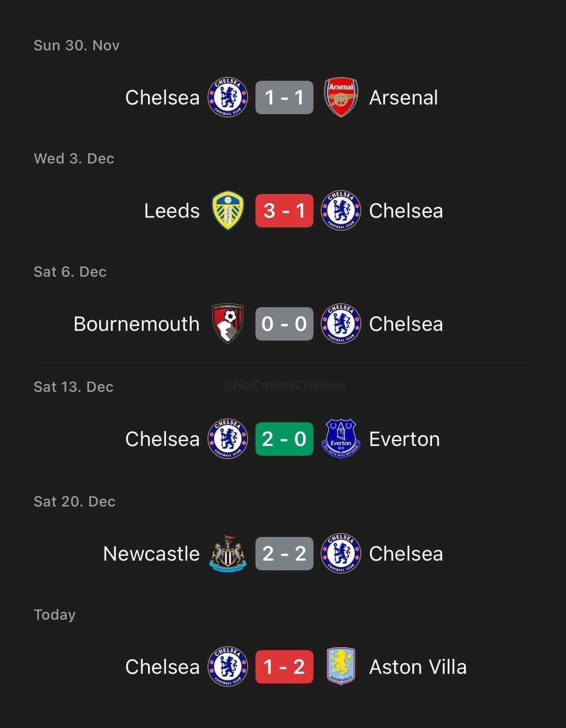Viewport: 566px width, 728px height.
Task: Select the Everton team name
Action: [404, 439]
